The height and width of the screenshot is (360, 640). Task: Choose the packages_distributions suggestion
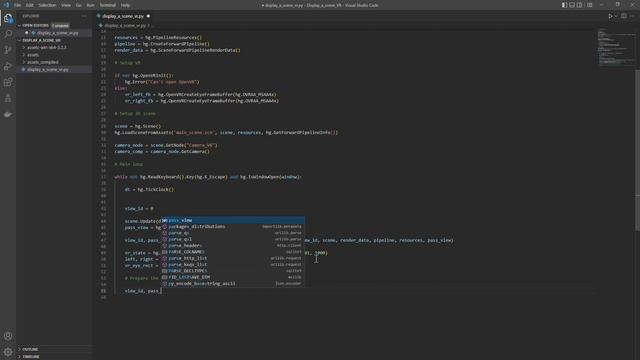click(x=233, y=227)
